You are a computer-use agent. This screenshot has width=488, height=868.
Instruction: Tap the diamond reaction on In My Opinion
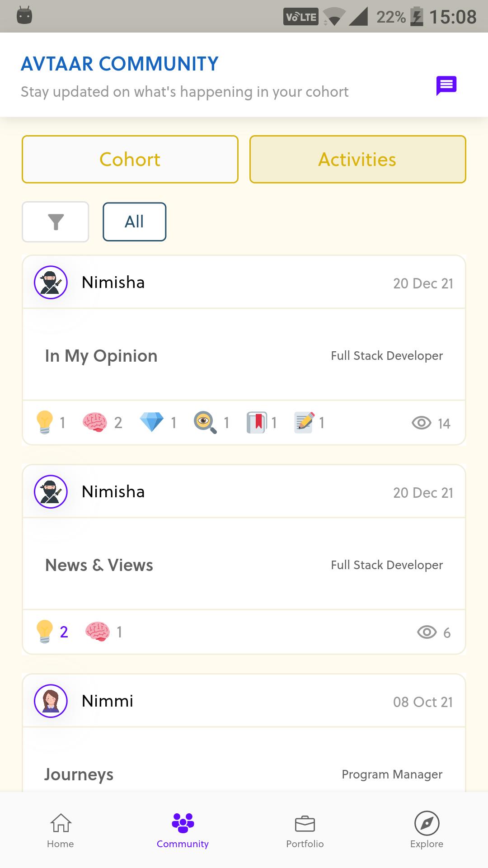pyautogui.click(x=151, y=422)
